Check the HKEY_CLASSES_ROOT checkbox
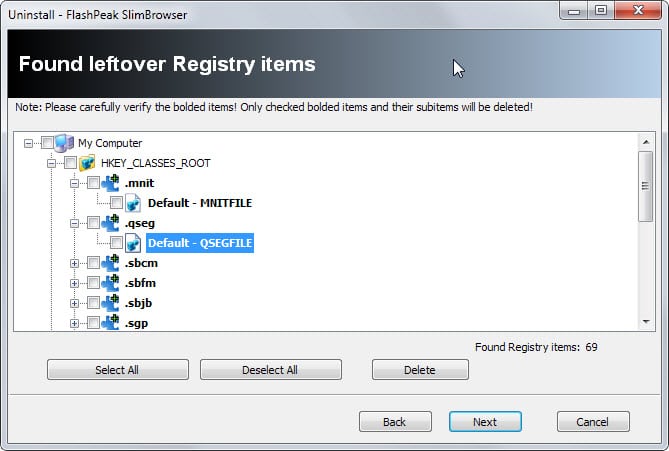 tap(70, 163)
